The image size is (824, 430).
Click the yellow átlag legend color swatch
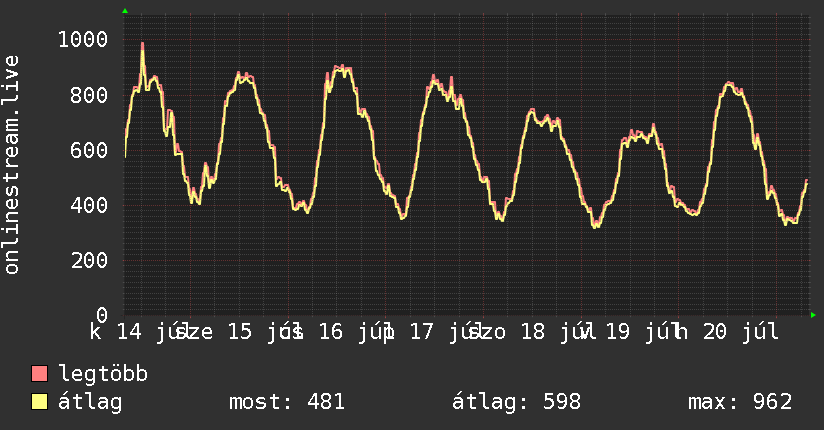(x=39, y=402)
